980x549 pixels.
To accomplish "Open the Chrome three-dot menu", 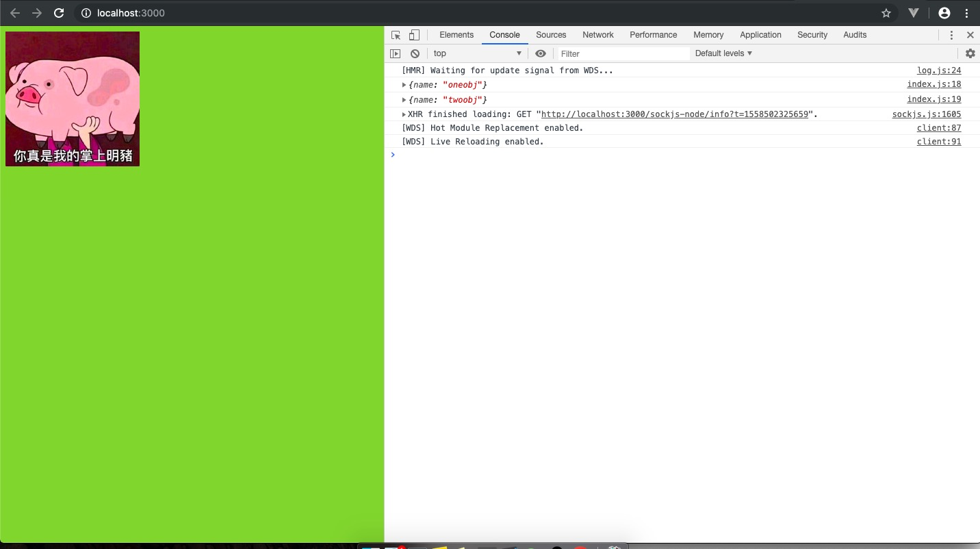I will [x=968, y=13].
